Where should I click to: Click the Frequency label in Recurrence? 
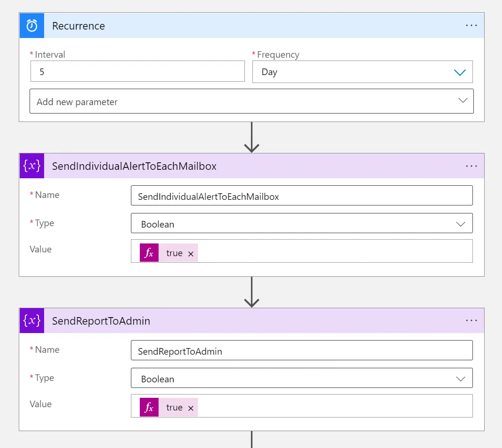[278, 55]
